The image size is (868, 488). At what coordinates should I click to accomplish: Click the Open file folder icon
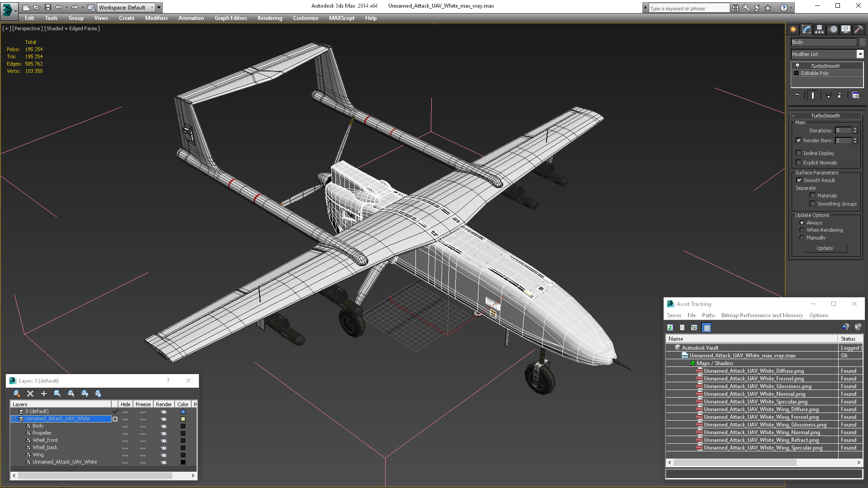point(37,7)
